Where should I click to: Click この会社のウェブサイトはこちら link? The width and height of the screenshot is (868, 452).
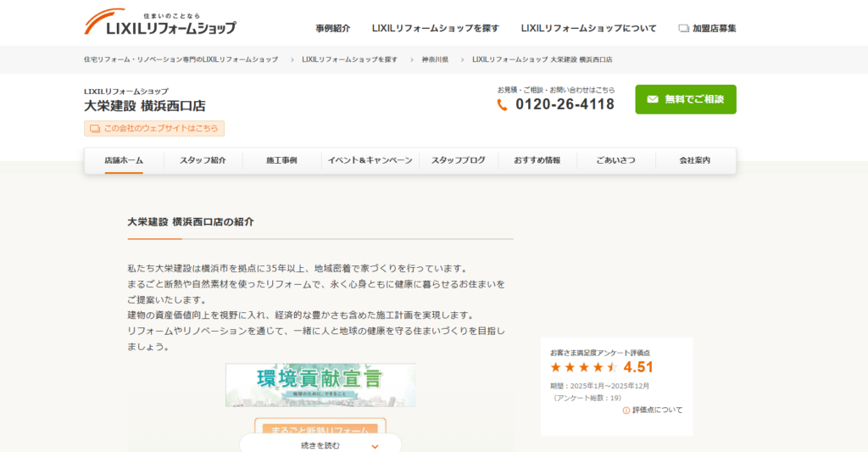pyautogui.click(x=154, y=129)
